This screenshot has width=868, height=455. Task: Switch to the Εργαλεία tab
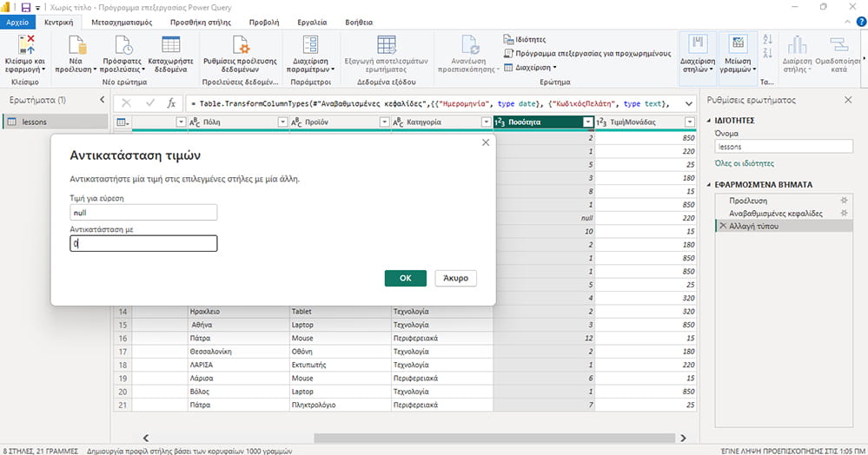(x=312, y=22)
